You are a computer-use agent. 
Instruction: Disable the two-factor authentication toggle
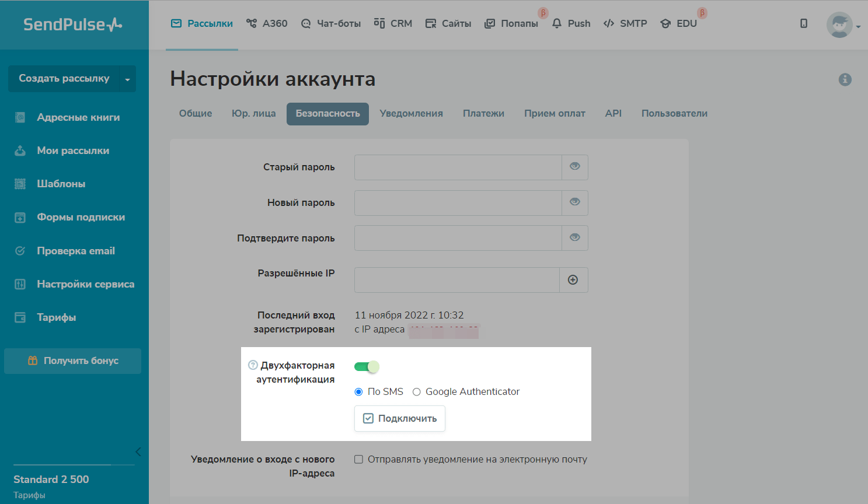click(x=367, y=366)
